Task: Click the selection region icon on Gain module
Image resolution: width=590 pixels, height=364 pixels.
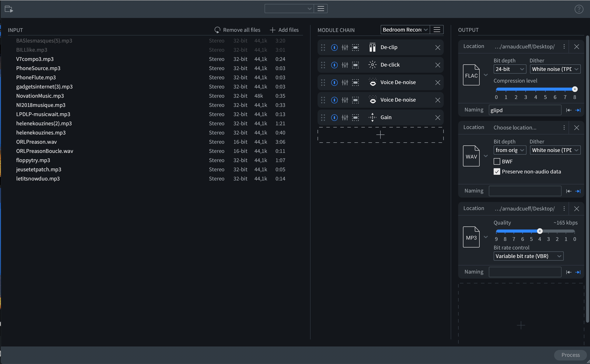Action: 355,117
